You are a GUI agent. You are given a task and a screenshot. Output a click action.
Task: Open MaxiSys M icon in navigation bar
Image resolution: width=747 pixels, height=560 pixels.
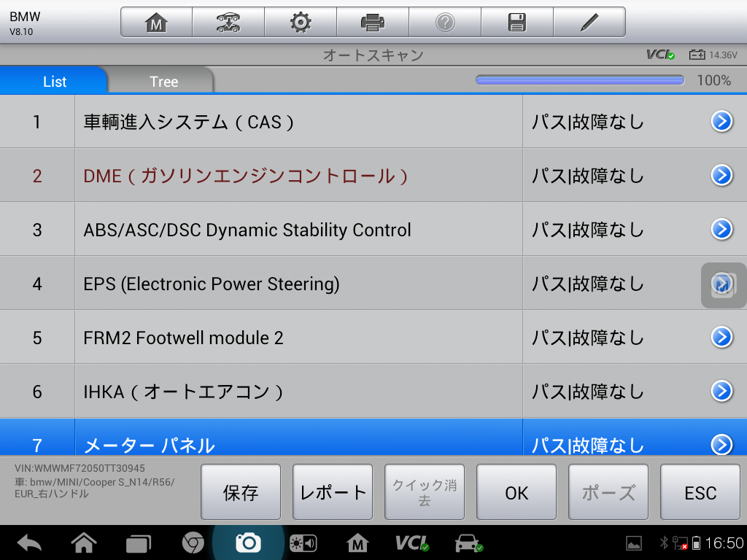click(357, 542)
